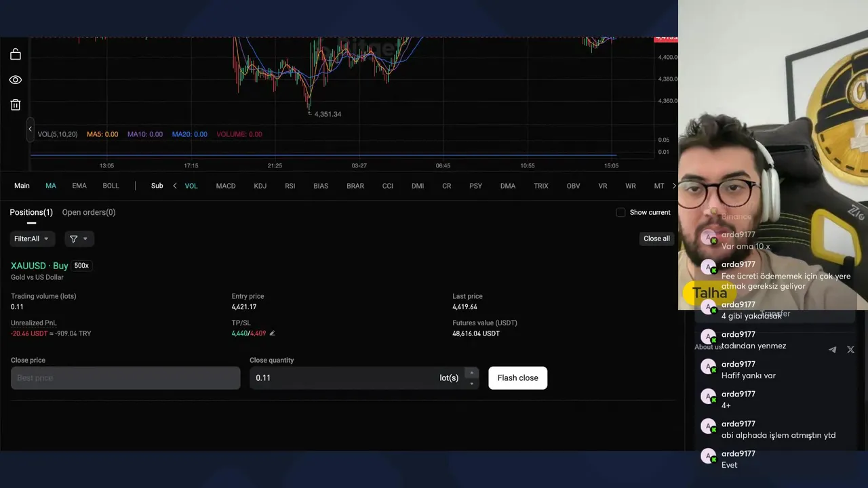Click the MA20: 0.00 legend value
Viewport: 868px width, 488px height.
(190, 134)
